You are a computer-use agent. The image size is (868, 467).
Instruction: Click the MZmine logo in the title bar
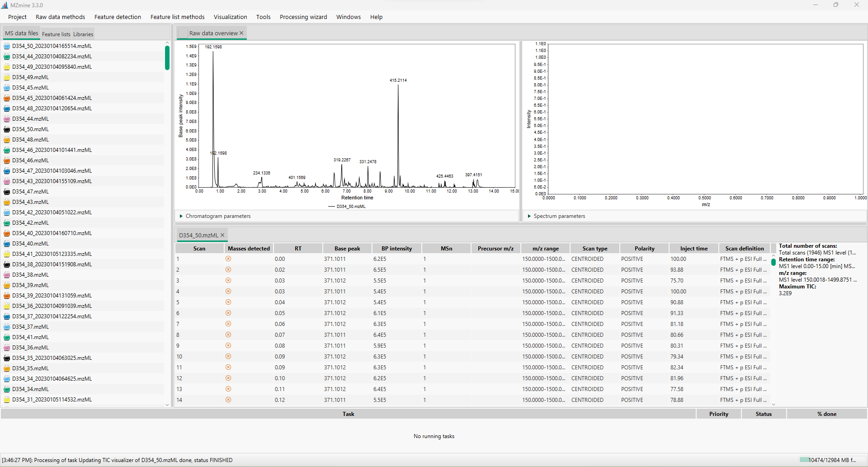click(5, 5)
